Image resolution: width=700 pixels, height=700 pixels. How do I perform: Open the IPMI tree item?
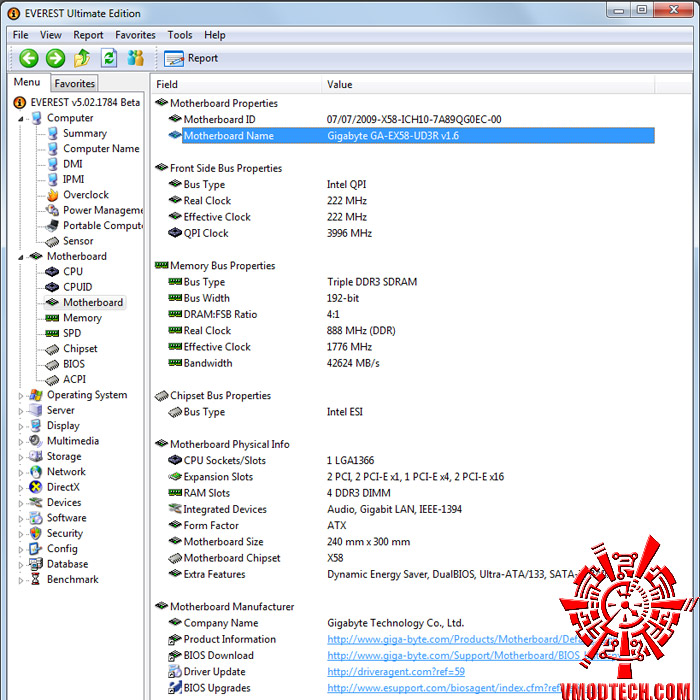point(74,179)
